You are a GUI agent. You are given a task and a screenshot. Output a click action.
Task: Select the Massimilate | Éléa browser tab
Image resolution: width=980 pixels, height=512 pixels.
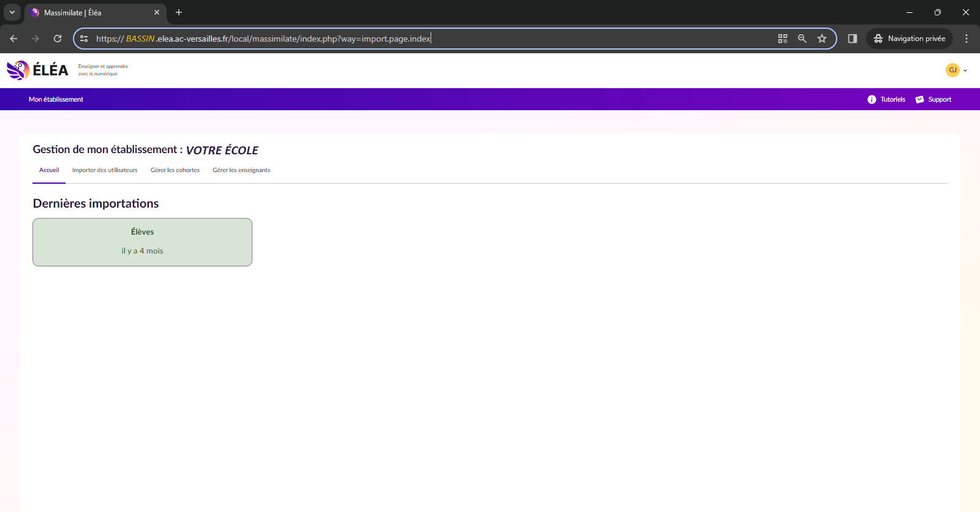tap(96, 12)
